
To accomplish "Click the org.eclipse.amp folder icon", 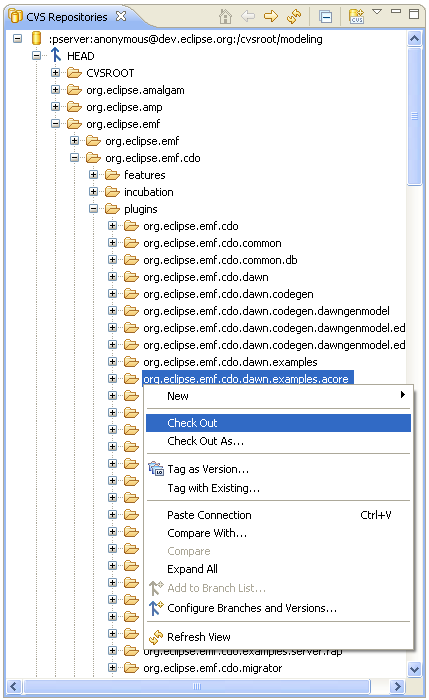I will pyautogui.click(x=74, y=107).
